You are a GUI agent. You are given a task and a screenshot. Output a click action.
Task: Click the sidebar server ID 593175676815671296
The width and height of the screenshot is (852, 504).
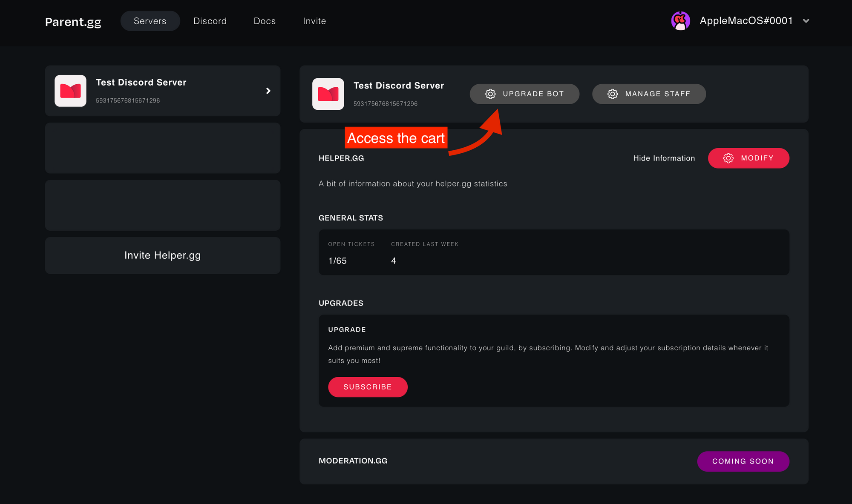click(128, 100)
